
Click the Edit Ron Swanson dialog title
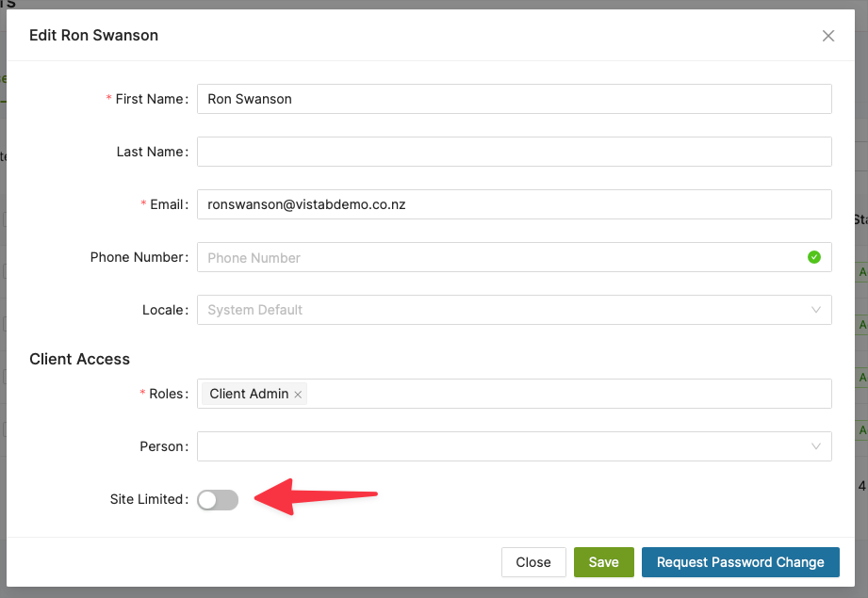click(94, 36)
